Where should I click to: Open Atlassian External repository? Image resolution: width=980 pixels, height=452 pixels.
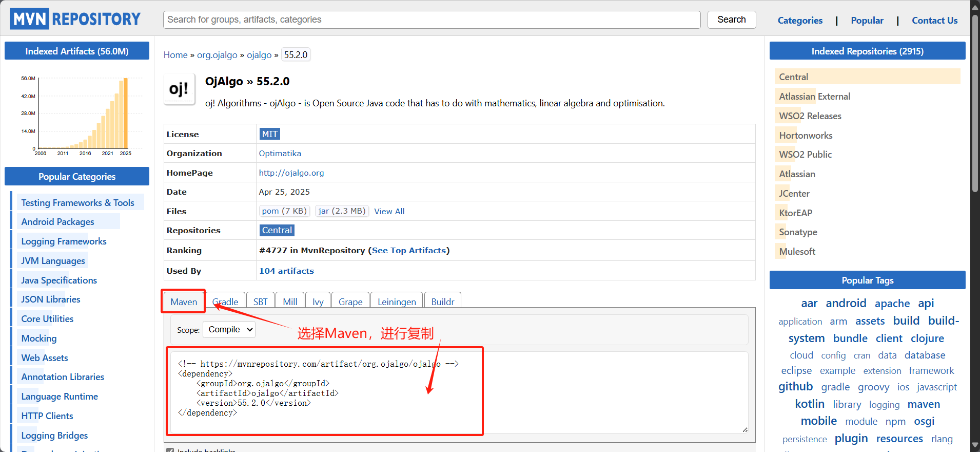point(814,97)
